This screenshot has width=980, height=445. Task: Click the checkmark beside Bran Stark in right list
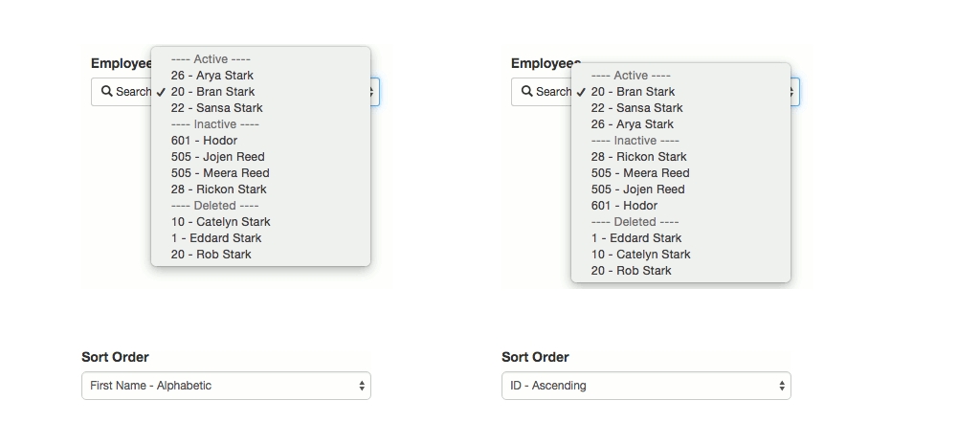(581, 92)
